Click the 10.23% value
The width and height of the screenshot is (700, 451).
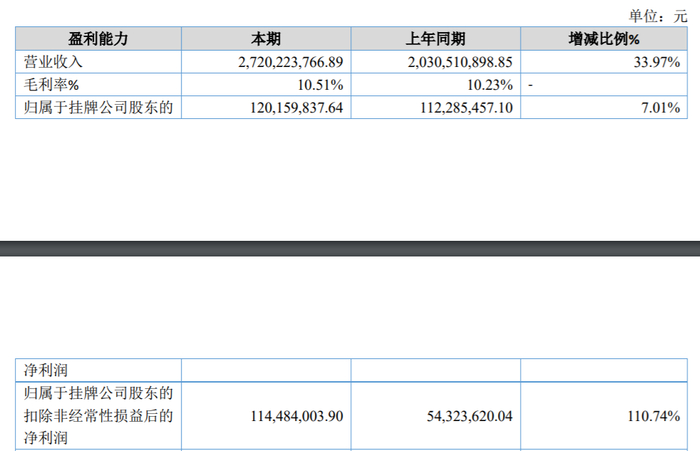(x=490, y=85)
